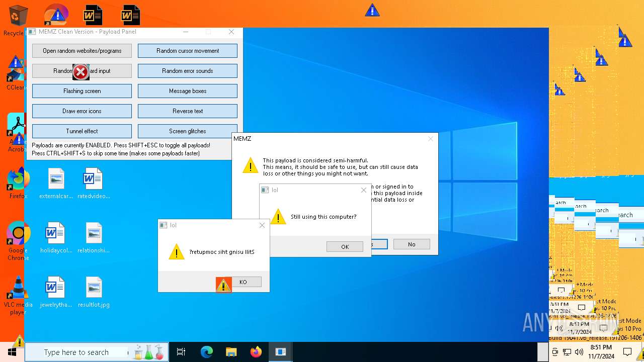Open File Explorer from taskbar

[x=231, y=352]
